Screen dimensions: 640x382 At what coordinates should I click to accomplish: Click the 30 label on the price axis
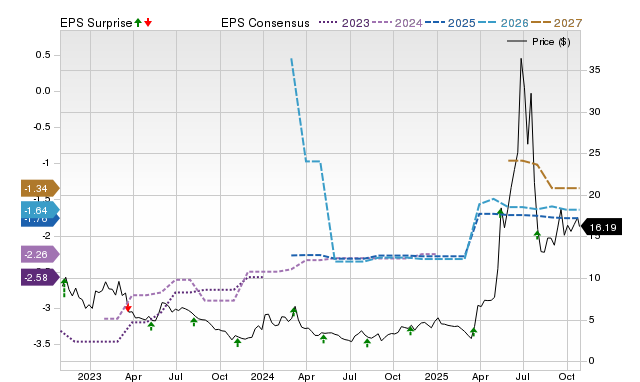(x=594, y=112)
